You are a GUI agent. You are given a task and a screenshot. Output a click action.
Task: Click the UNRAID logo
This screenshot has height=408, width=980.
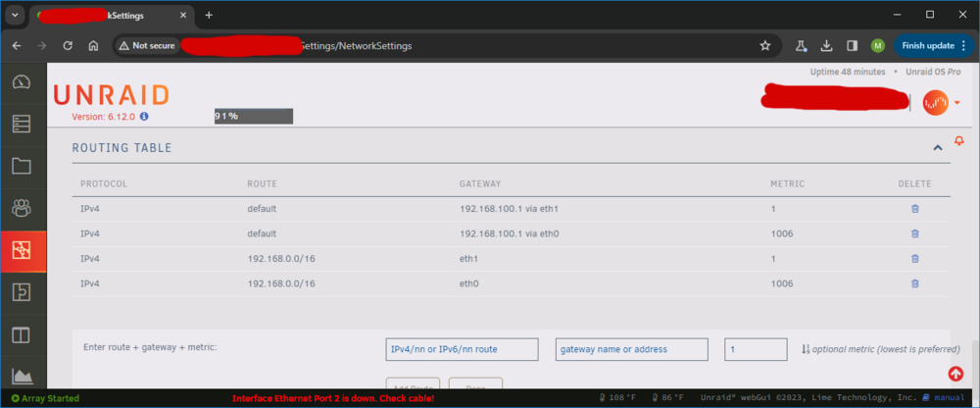(112, 96)
